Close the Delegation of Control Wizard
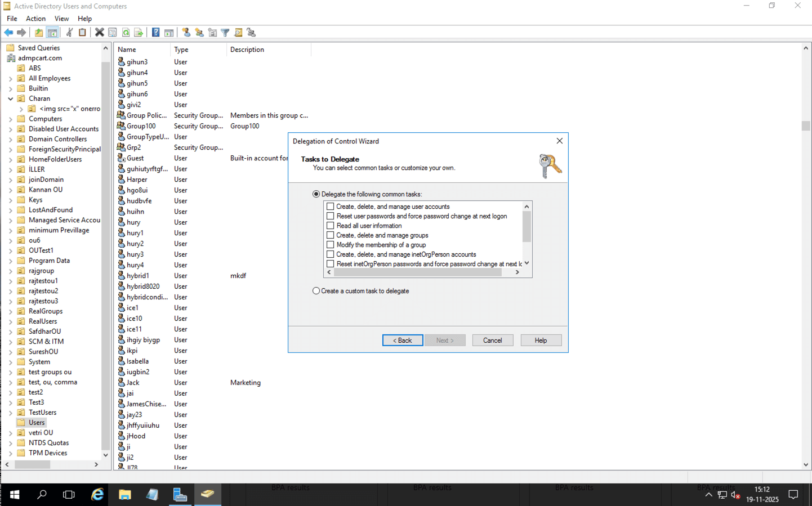 point(560,141)
